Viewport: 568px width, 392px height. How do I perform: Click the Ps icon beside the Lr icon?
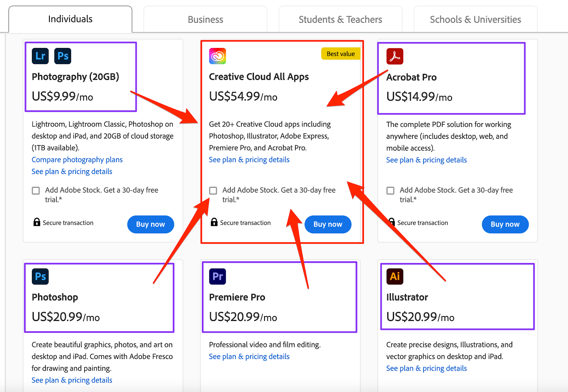coord(63,56)
